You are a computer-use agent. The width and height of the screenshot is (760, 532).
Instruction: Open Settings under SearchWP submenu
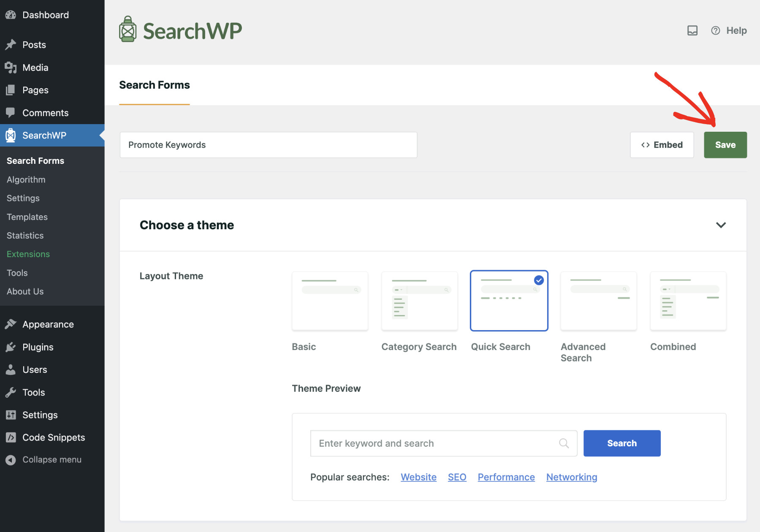coord(23,198)
